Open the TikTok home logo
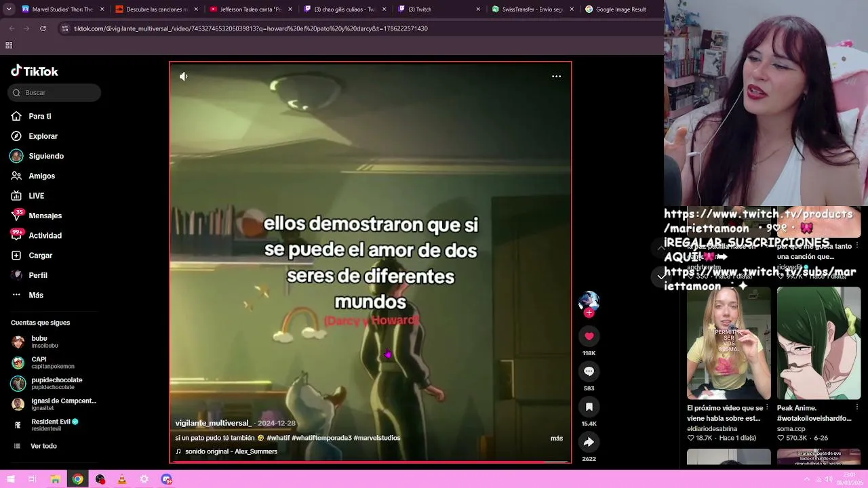Viewport: 868px width, 488px height. pos(35,71)
